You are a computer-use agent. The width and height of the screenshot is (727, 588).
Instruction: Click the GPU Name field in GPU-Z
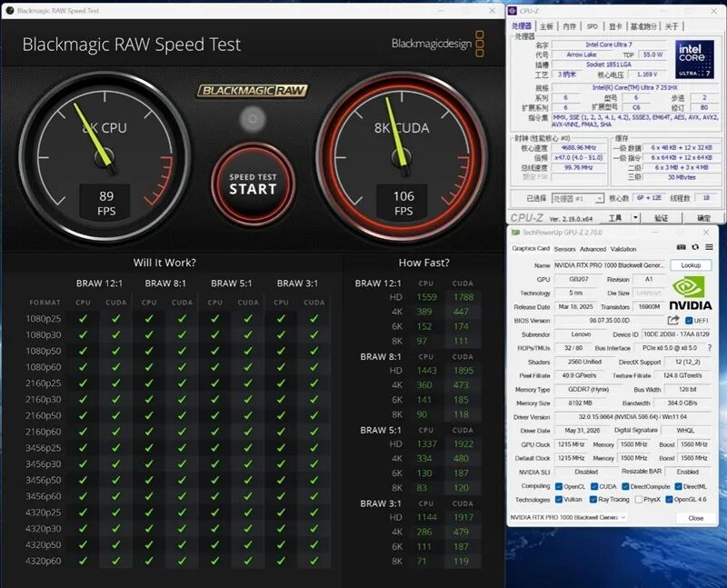(x=609, y=265)
